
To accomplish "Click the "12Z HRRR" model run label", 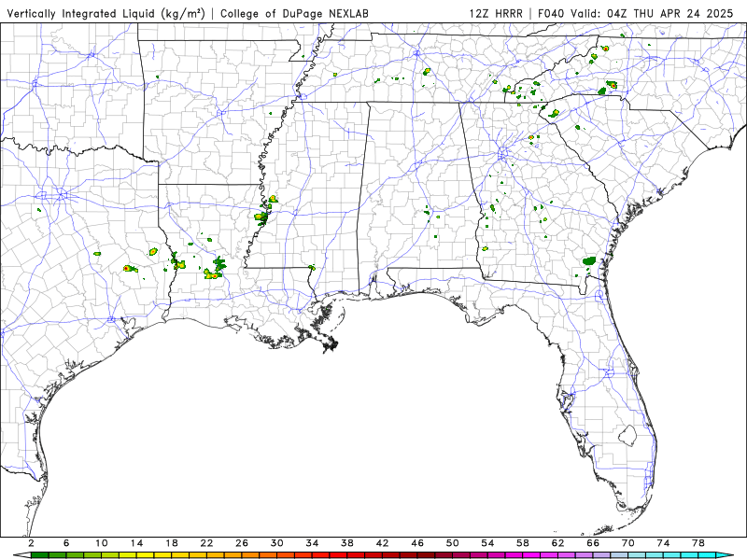I will click(496, 14).
